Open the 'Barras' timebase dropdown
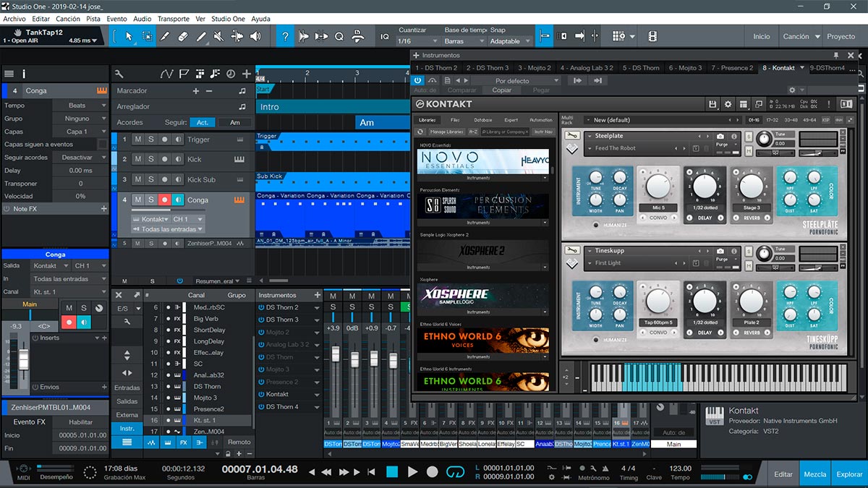This screenshot has height=488, width=868. [x=463, y=41]
